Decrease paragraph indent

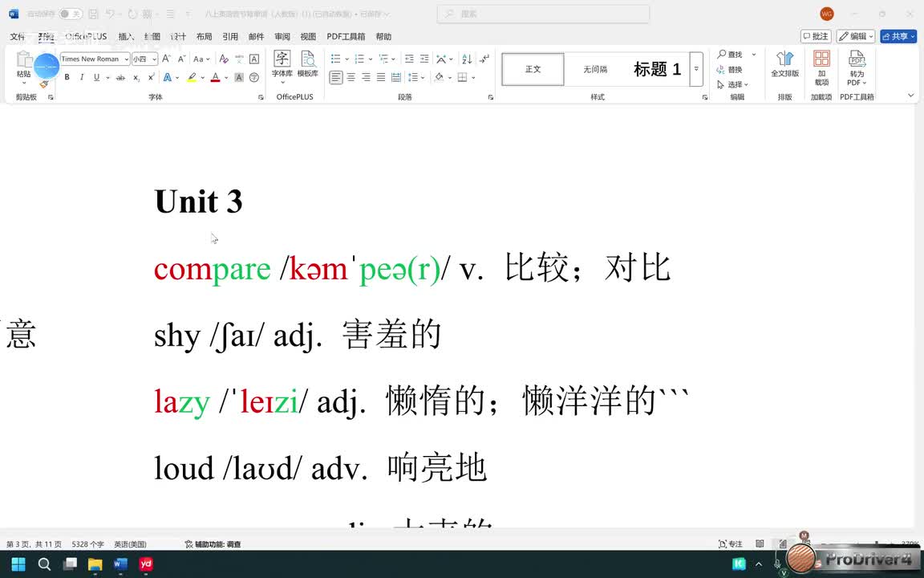pyautogui.click(x=409, y=59)
